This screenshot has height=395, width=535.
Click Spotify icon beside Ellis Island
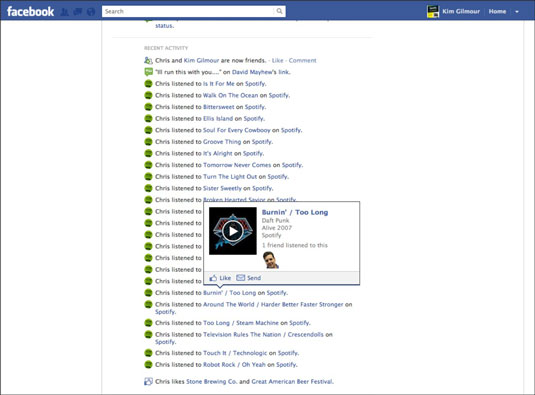click(148, 118)
